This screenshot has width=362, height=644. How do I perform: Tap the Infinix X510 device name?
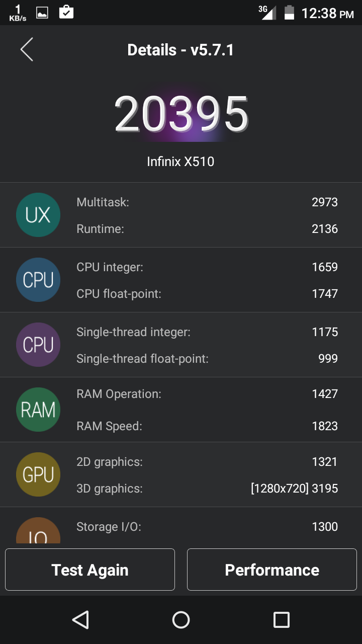click(x=180, y=162)
